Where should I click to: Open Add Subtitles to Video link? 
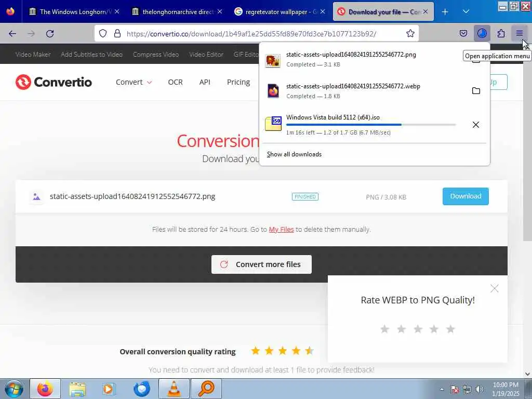click(91, 54)
